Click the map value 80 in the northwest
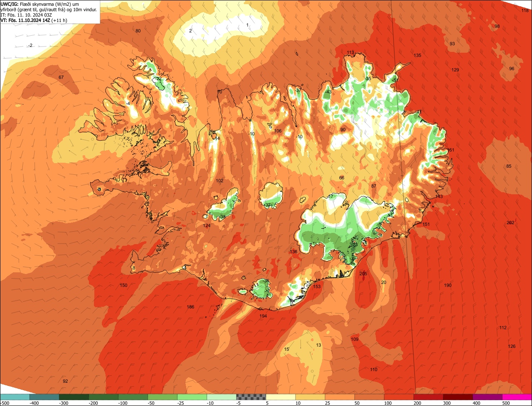The height and width of the screenshot is (406, 532). (x=138, y=31)
